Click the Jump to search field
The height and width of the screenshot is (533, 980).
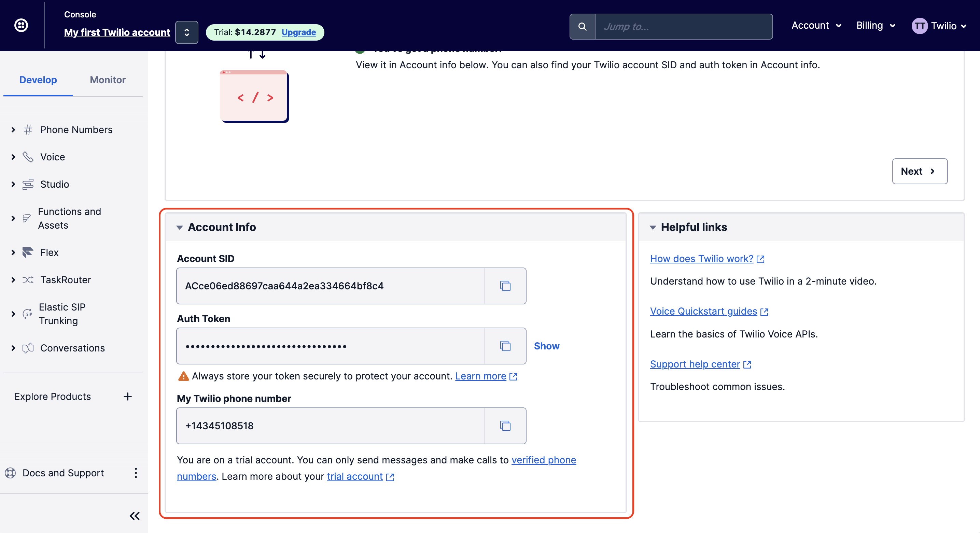tap(683, 27)
